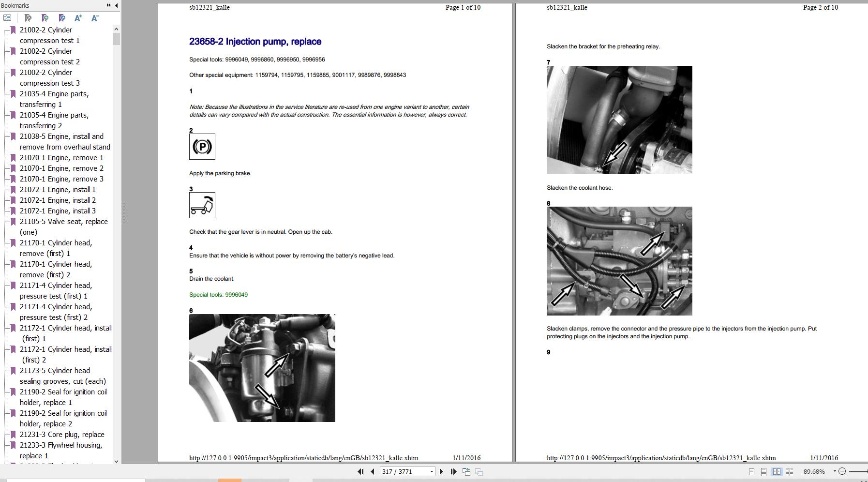Select bookmark '21070-1 Engine, remove 3'
The width and height of the screenshot is (868, 482).
click(61, 179)
